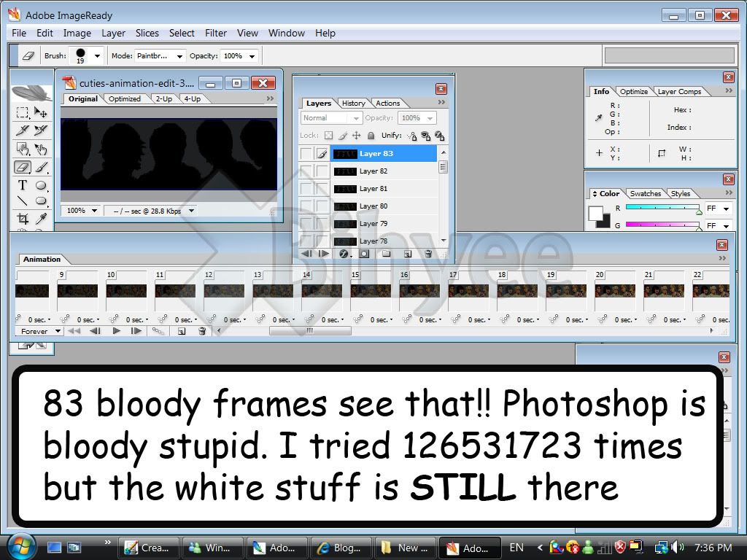The height and width of the screenshot is (560, 747).
Task: Select the Eraser tool in toolbox
Action: (23, 167)
